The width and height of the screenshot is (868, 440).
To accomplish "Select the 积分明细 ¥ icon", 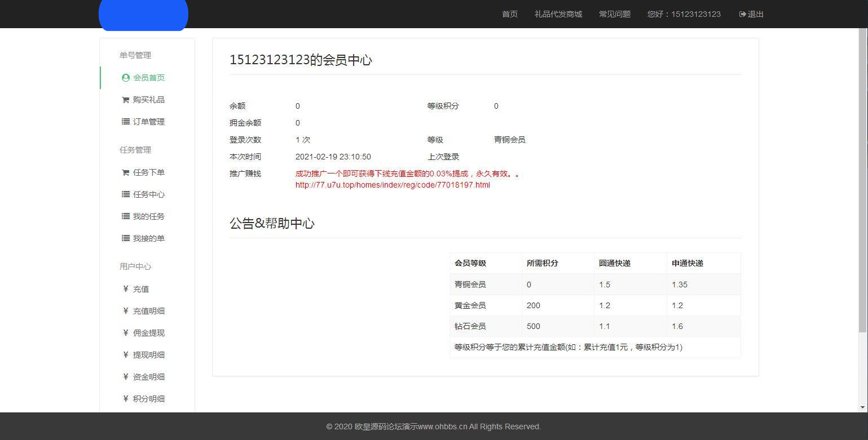I will pos(125,398).
